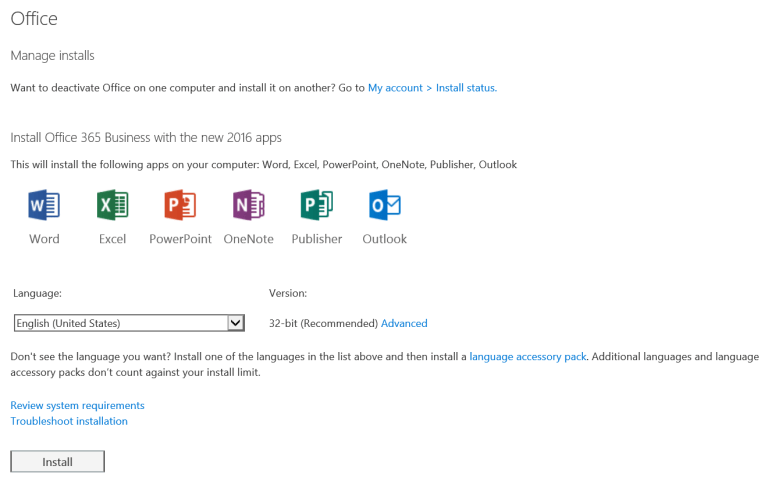Click the PowerPoint app icon
Viewport: 768px width, 480px height.
point(180,205)
